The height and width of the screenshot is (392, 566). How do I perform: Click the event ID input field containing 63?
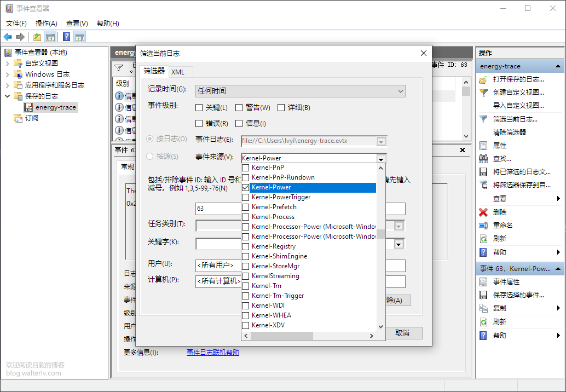coord(218,209)
